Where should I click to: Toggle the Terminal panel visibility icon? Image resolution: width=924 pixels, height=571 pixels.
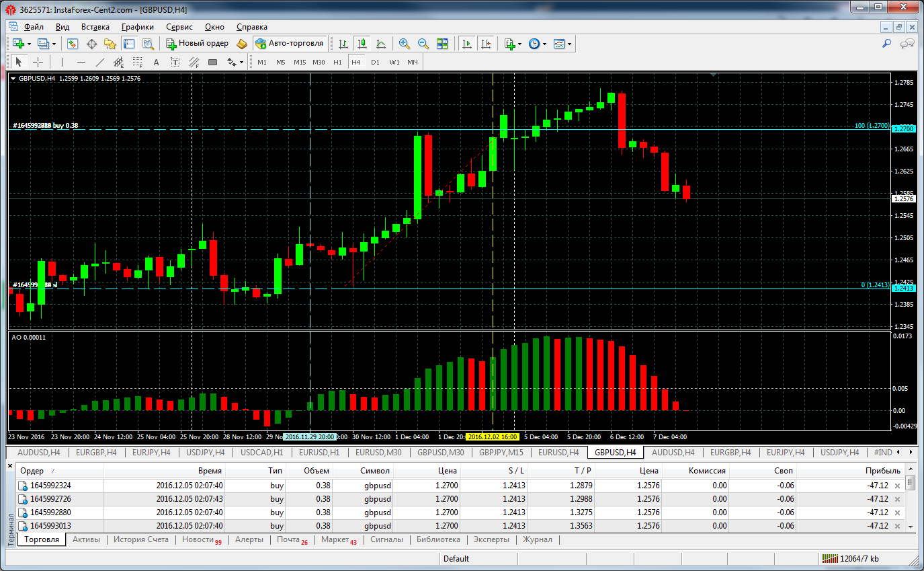(x=129, y=43)
